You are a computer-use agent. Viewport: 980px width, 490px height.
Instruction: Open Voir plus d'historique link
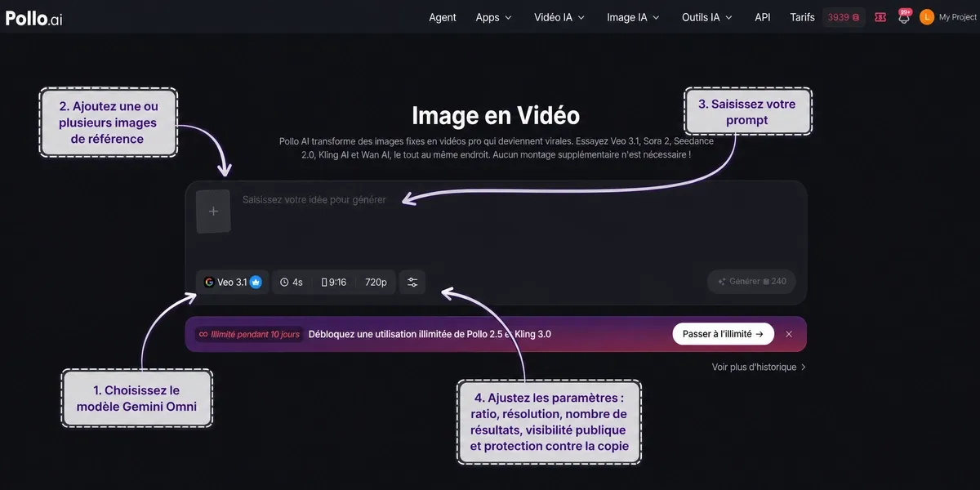click(x=759, y=367)
